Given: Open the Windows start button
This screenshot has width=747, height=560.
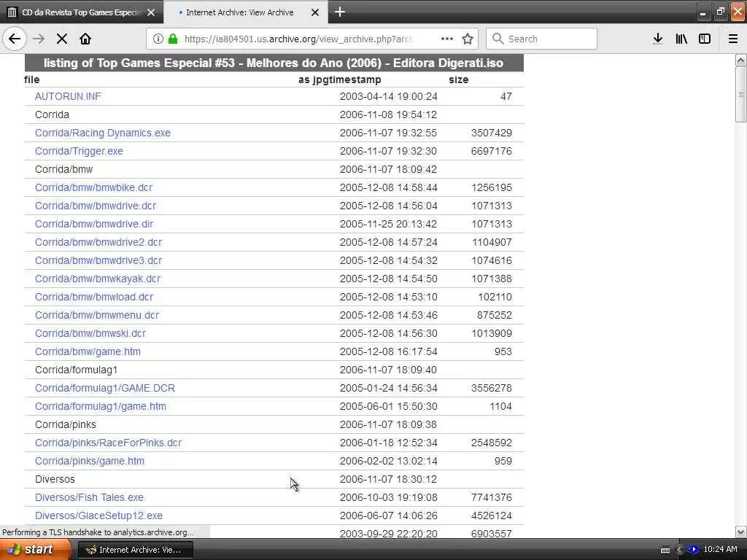Looking at the screenshot, I should (x=35, y=550).
